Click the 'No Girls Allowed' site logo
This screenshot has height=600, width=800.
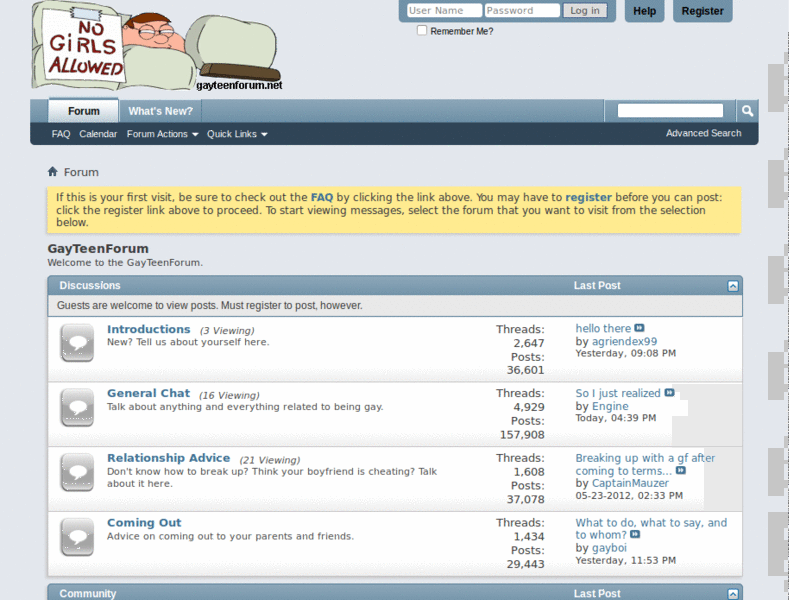click(x=156, y=47)
